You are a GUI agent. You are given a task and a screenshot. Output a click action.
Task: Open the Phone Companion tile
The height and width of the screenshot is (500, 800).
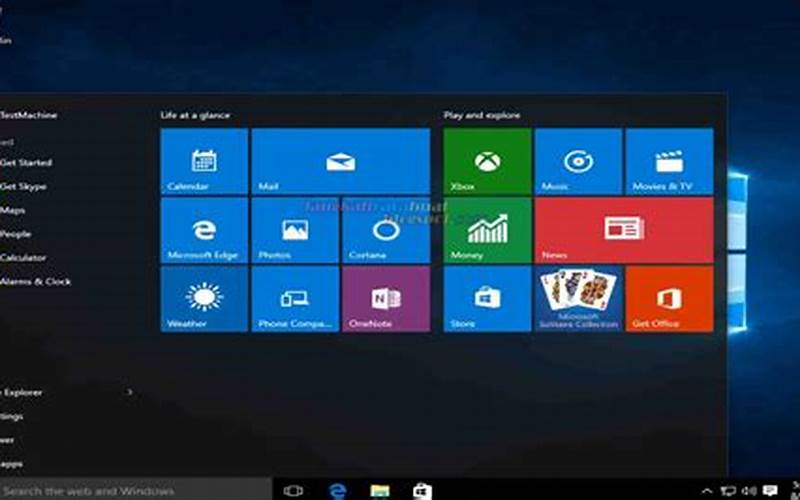coord(295,299)
